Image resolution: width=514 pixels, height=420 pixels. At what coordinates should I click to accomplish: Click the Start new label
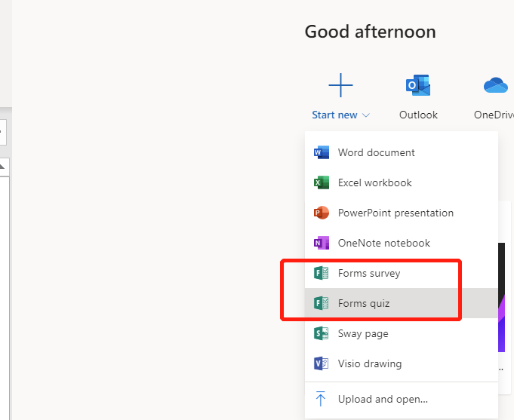pyautogui.click(x=334, y=115)
